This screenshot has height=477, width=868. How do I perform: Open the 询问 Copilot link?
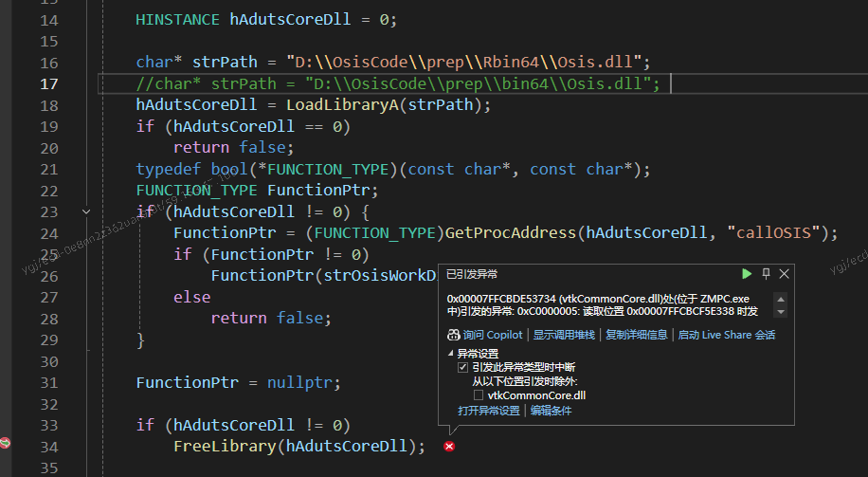point(491,335)
